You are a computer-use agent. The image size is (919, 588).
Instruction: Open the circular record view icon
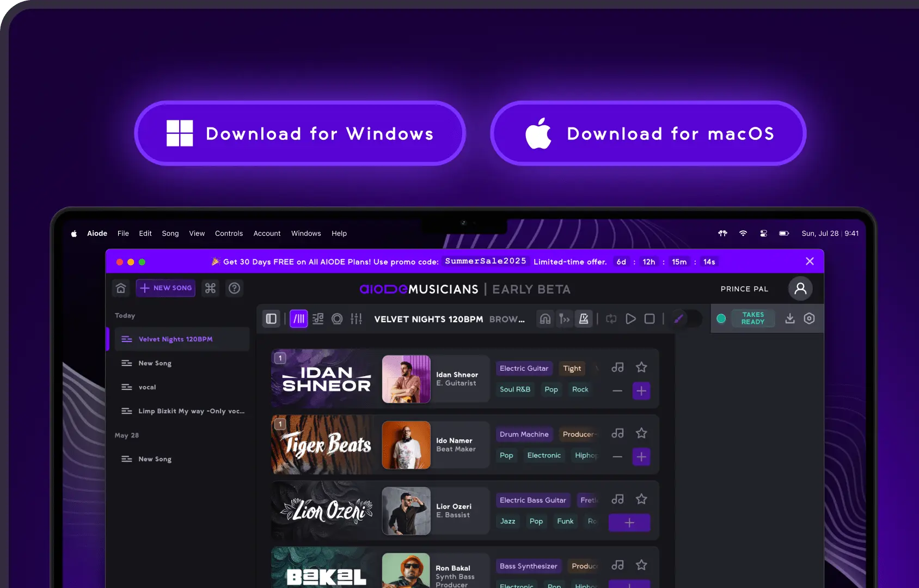pos(337,318)
